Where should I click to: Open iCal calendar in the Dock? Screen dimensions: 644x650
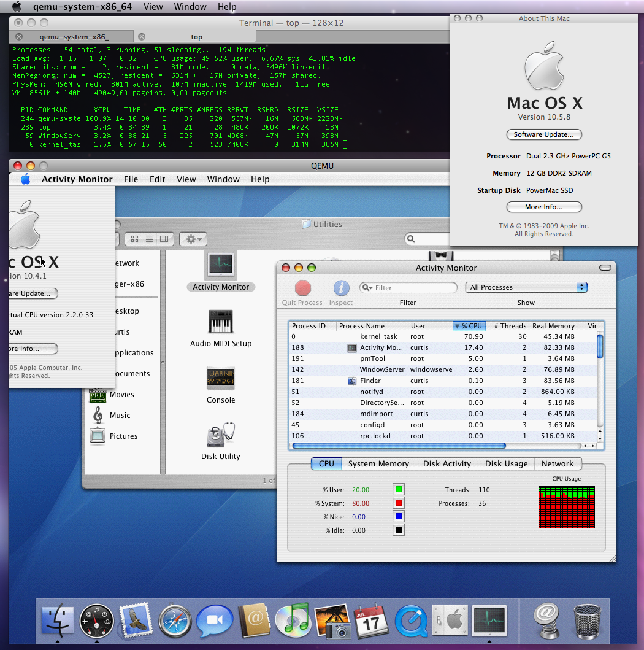click(371, 621)
